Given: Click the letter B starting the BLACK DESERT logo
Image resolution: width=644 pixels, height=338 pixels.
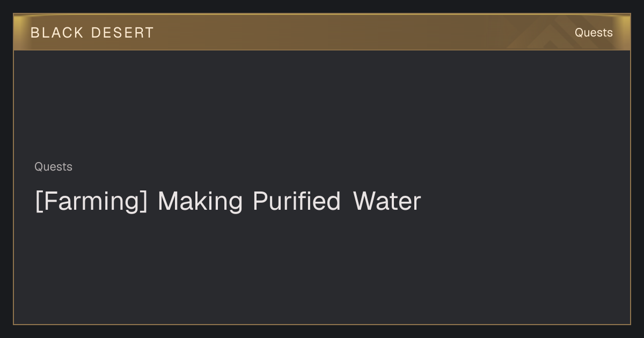Looking at the screenshot, I should pyautogui.click(x=35, y=33).
